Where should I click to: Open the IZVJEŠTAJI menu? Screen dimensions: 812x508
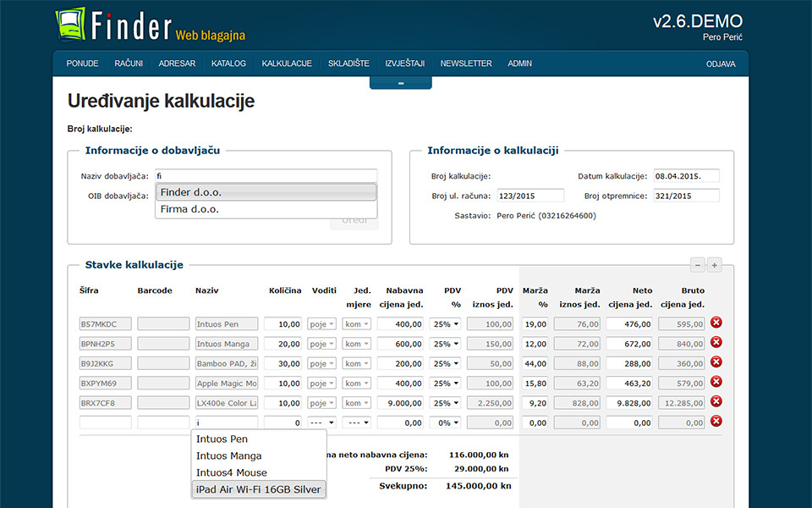(404, 63)
